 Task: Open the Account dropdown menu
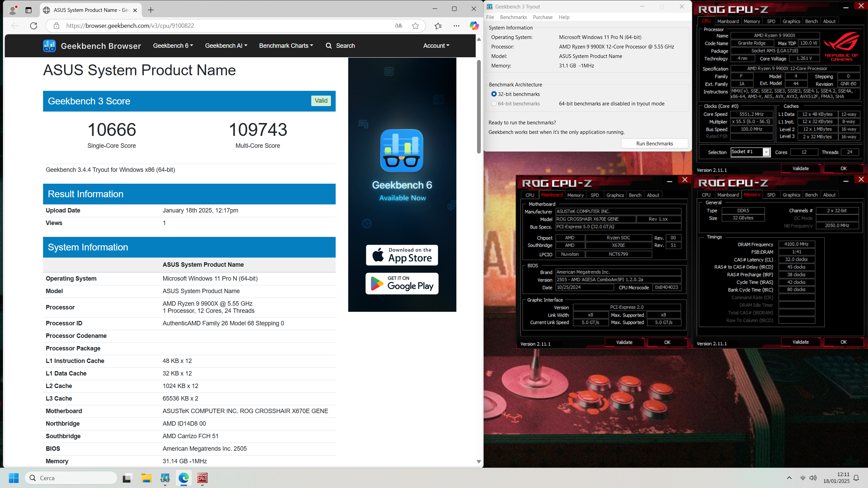point(436,46)
